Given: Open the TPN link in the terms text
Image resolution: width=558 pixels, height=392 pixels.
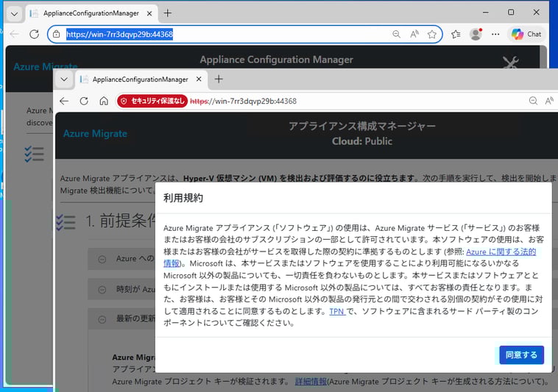Looking at the screenshot, I should (x=337, y=311).
